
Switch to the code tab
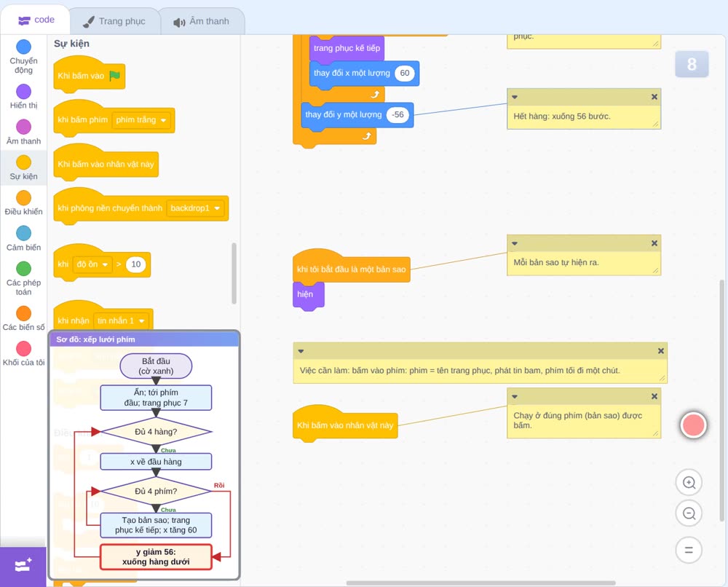click(36, 20)
